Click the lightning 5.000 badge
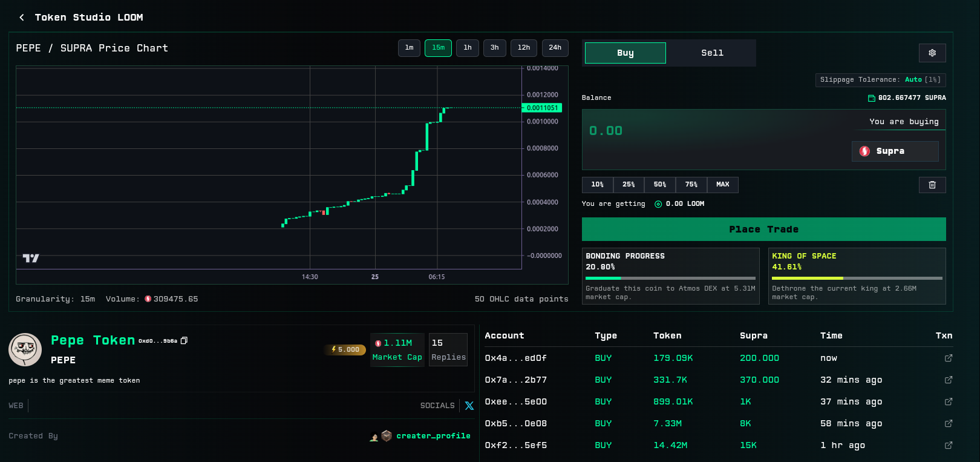The height and width of the screenshot is (462, 980). [345, 349]
